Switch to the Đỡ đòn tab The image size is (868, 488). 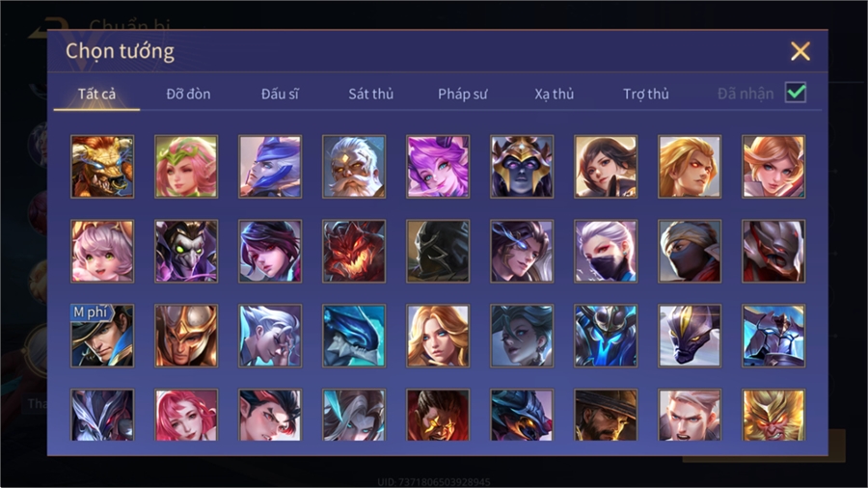(x=188, y=95)
